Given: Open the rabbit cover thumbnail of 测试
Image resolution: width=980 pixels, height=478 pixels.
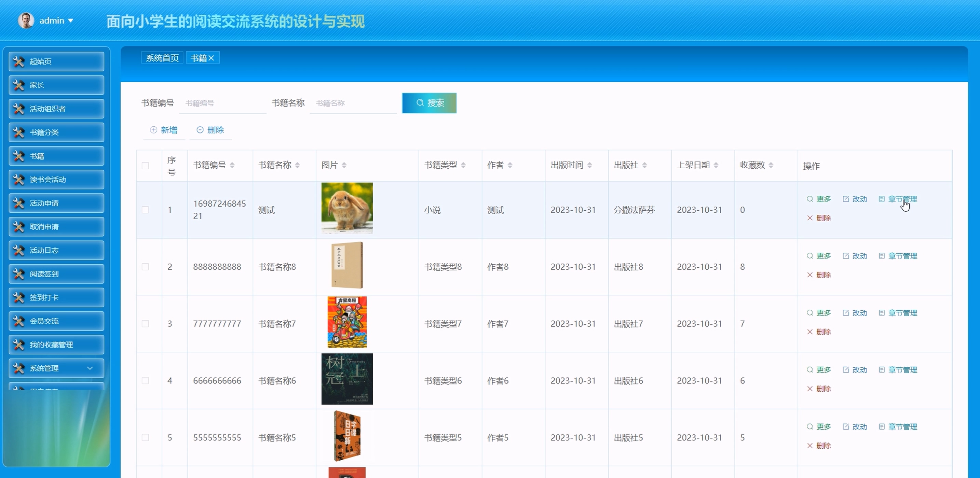Looking at the screenshot, I should 347,208.
